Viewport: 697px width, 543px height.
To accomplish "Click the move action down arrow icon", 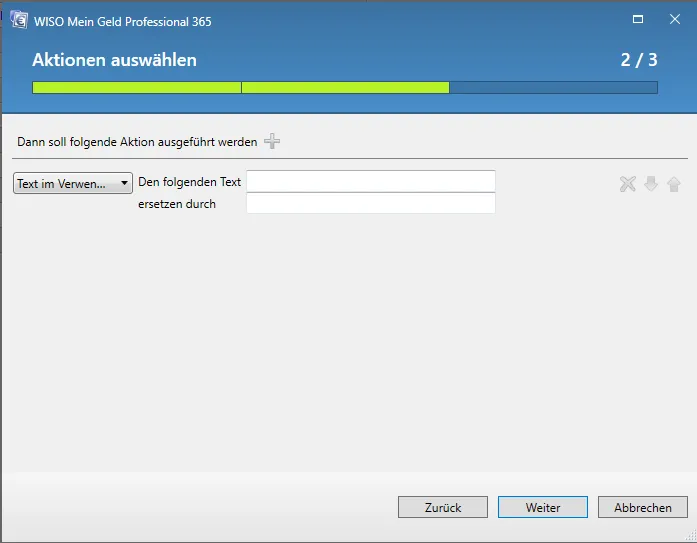I will 651,184.
